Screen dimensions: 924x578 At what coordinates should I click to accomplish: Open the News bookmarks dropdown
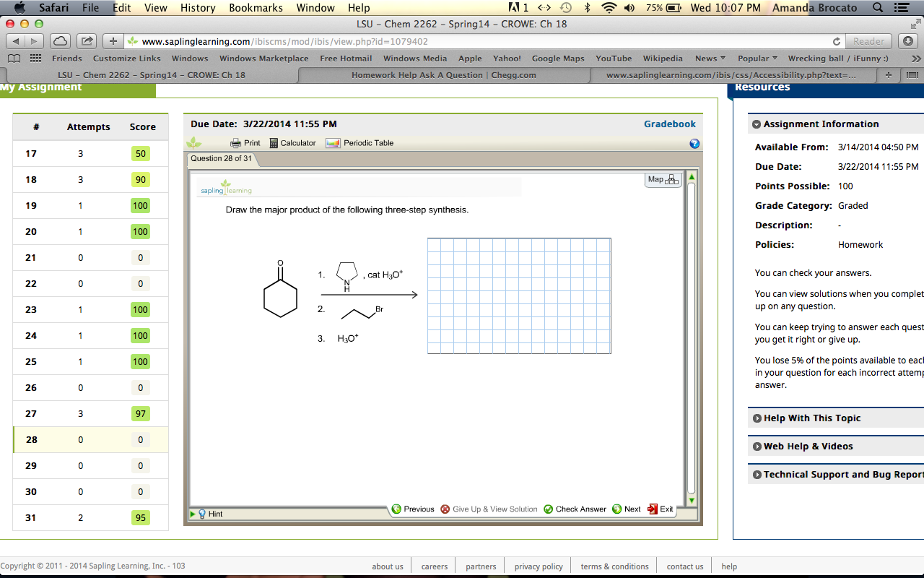[710, 59]
